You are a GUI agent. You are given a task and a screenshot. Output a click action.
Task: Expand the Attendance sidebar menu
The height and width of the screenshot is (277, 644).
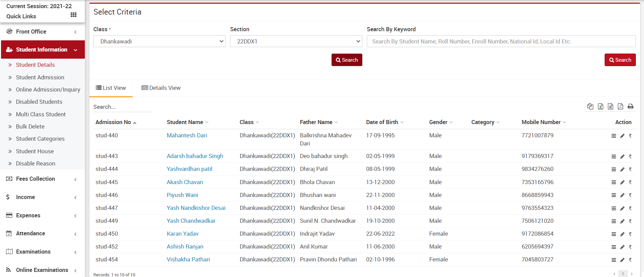[x=42, y=234]
